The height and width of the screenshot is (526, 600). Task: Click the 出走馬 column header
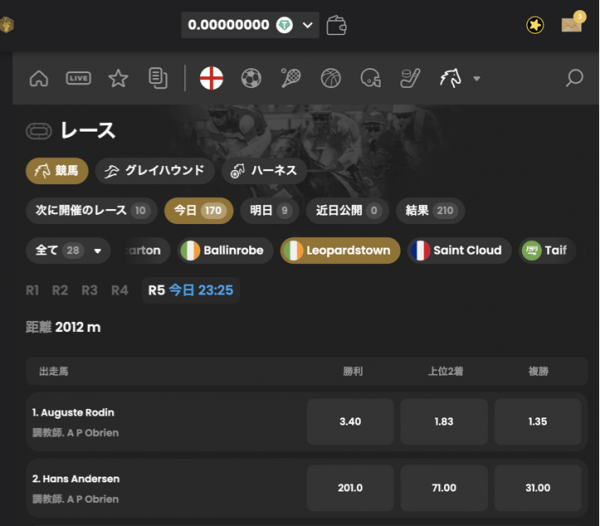tap(54, 371)
